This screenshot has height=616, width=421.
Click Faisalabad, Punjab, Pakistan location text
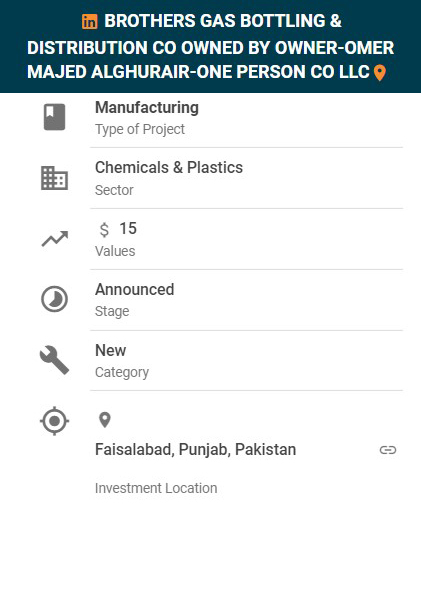tap(196, 449)
